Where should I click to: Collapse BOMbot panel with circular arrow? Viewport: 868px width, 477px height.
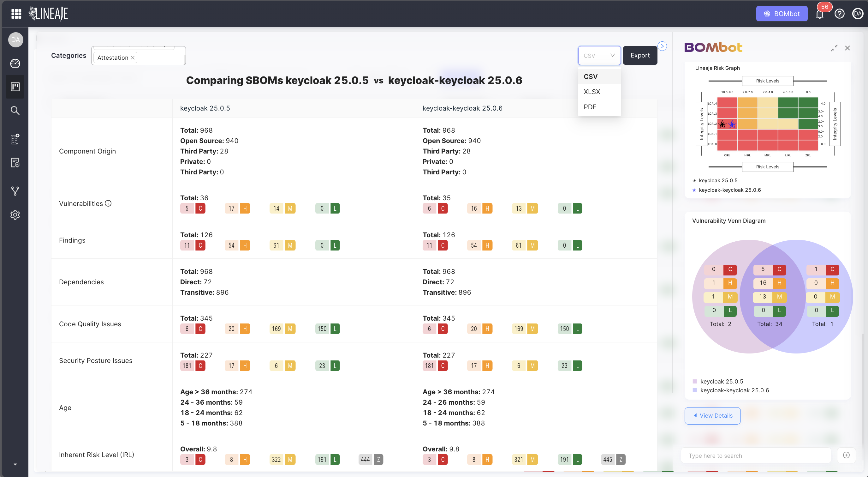tap(662, 46)
